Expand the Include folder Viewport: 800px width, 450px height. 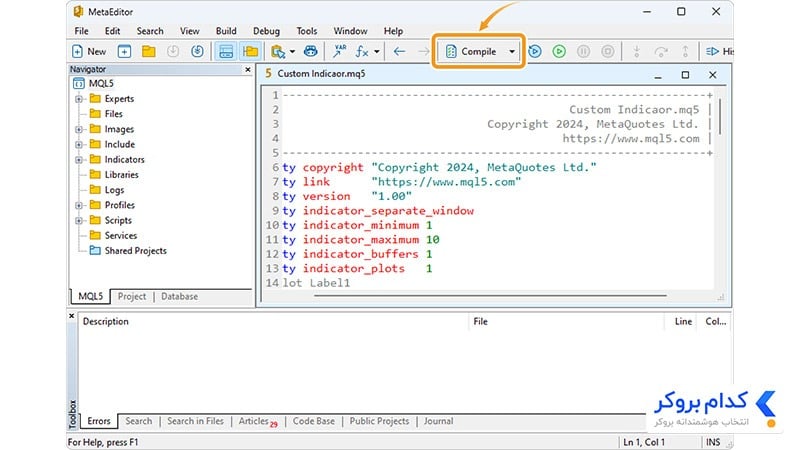79,144
